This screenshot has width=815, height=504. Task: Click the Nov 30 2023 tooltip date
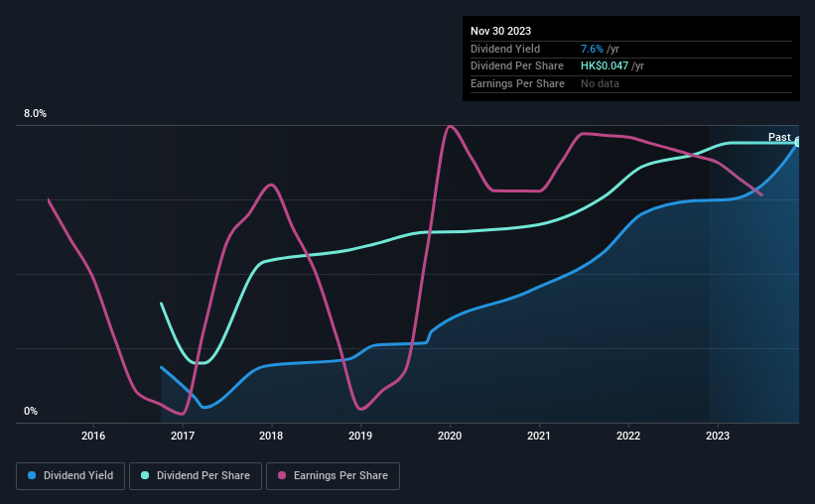500,31
